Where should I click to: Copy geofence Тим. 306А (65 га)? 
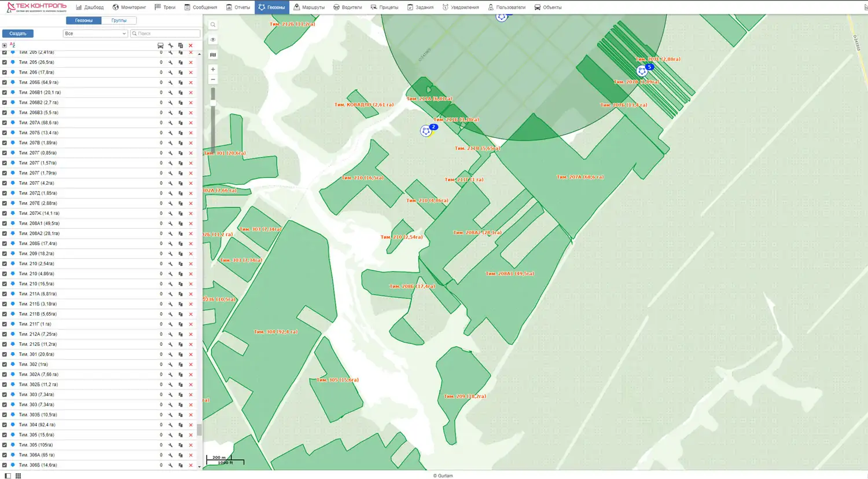[x=181, y=455]
